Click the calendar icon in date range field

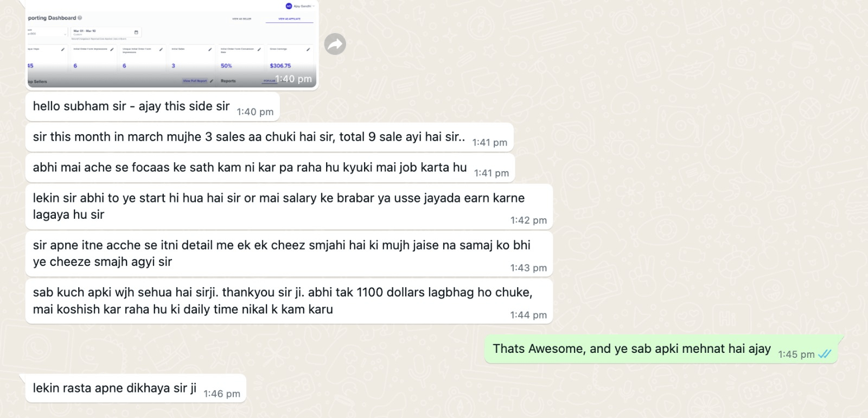coord(136,33)
